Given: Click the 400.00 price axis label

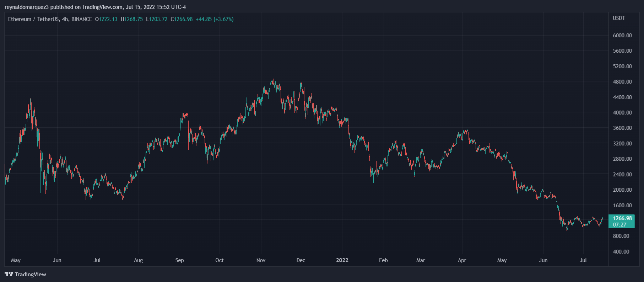Looking at the screenshot, I should (621, 252).
